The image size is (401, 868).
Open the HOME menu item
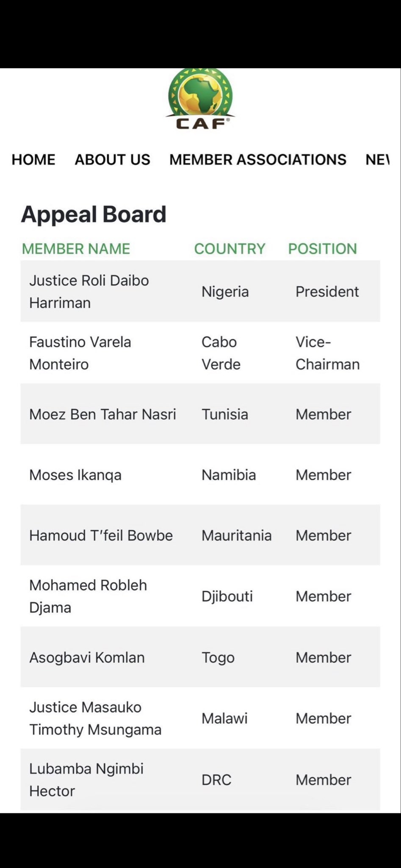point(33,159)
